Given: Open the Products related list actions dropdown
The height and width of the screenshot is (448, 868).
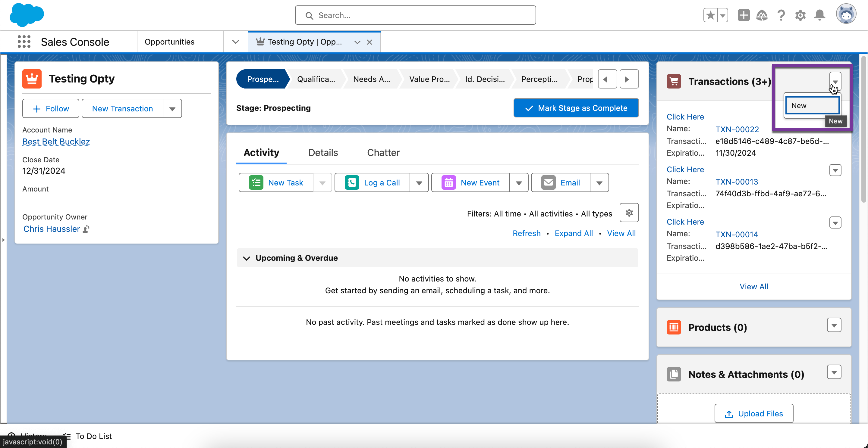Looking at the screenshot, I should point(834,325).
